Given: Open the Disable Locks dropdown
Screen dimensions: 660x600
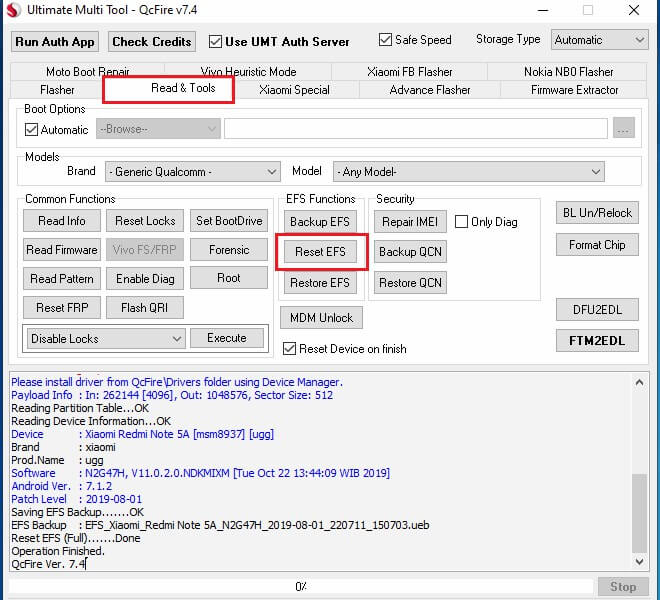Looking at the screenshot, I should point(106,339).
